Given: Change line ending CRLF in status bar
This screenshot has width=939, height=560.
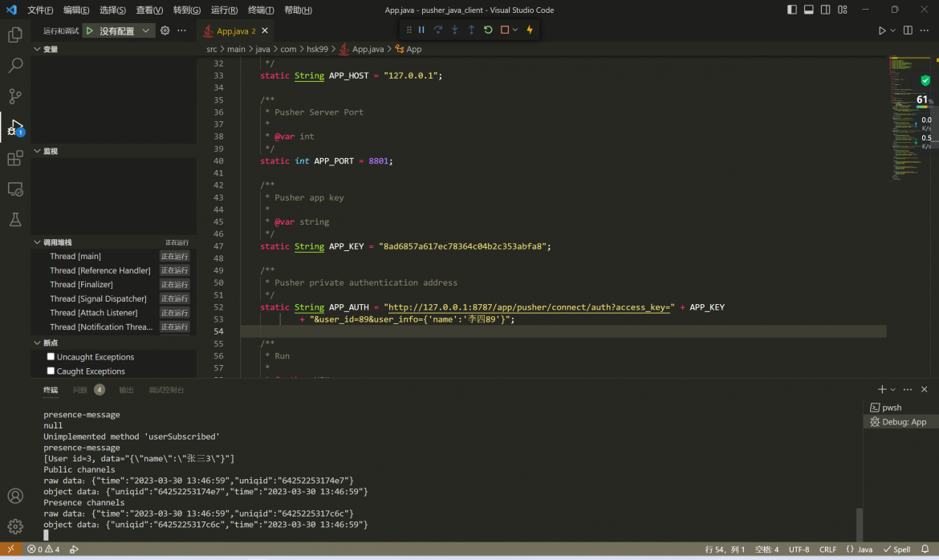Looking at the screenshot, I should coord(827,549).
